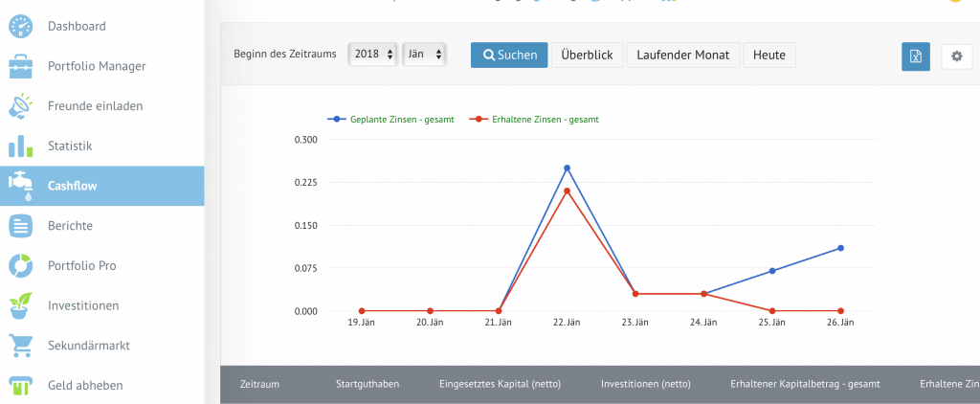The width and height of the screenshot is (980, 404).
Task: Select the Laufender Monat button
Action: [x=683, y=55]
